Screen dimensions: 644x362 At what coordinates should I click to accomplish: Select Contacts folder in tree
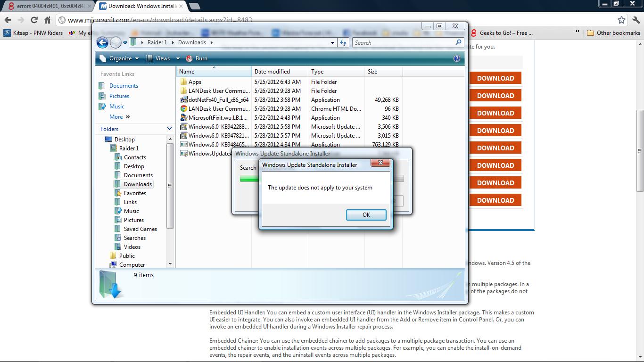pyautogui.click(x=135, y=157)
